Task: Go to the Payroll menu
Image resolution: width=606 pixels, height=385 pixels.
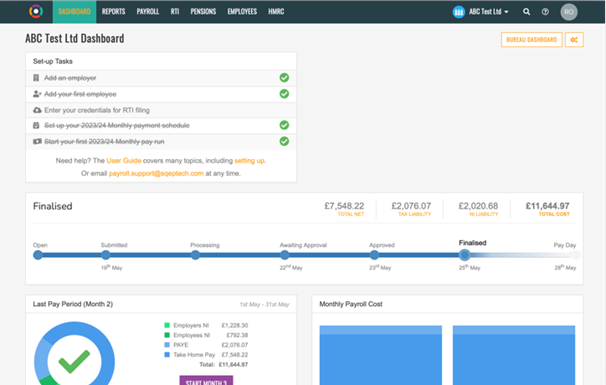Action: pos(148,12)
